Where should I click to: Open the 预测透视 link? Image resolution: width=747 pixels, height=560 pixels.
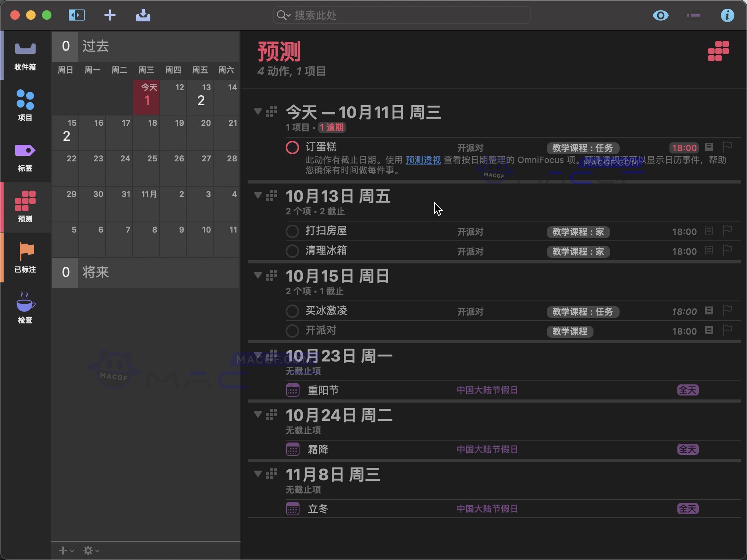pos(422,160)
